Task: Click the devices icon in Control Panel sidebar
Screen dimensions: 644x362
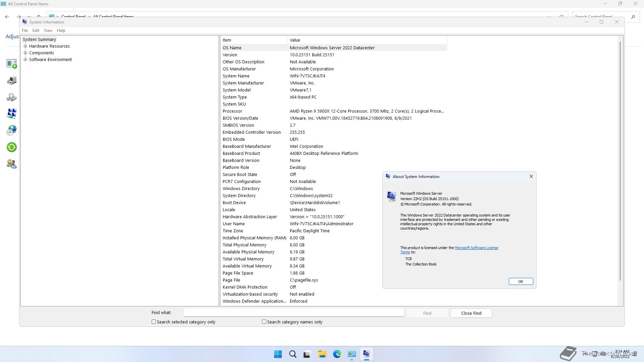Action: coord(11,80)
